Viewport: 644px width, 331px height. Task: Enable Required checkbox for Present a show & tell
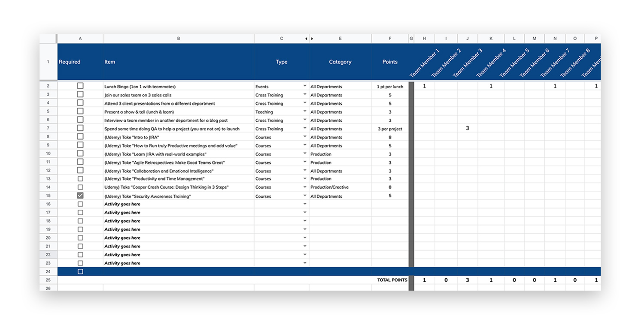[80, 111]
